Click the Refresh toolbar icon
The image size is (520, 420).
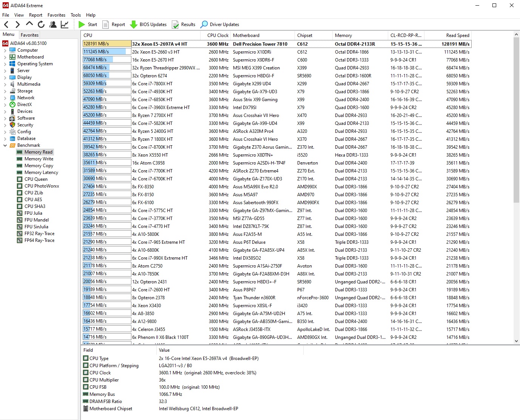point(41,25)
